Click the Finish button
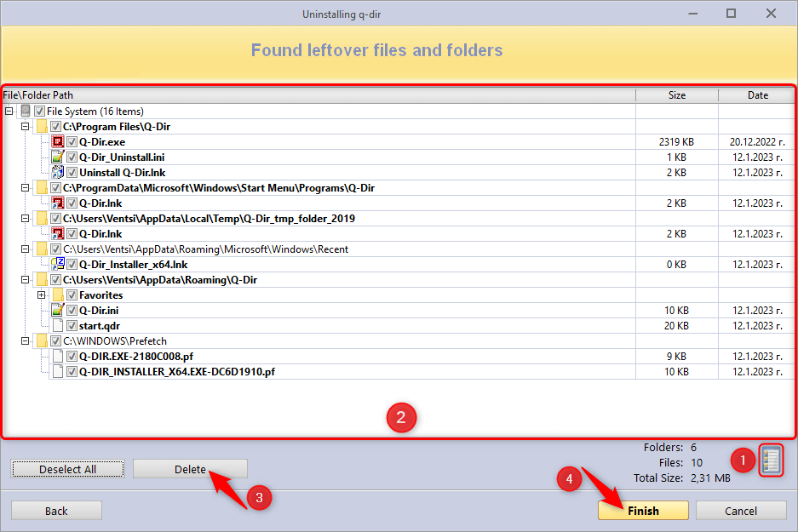The image size is (798, 532). point(643,511)
